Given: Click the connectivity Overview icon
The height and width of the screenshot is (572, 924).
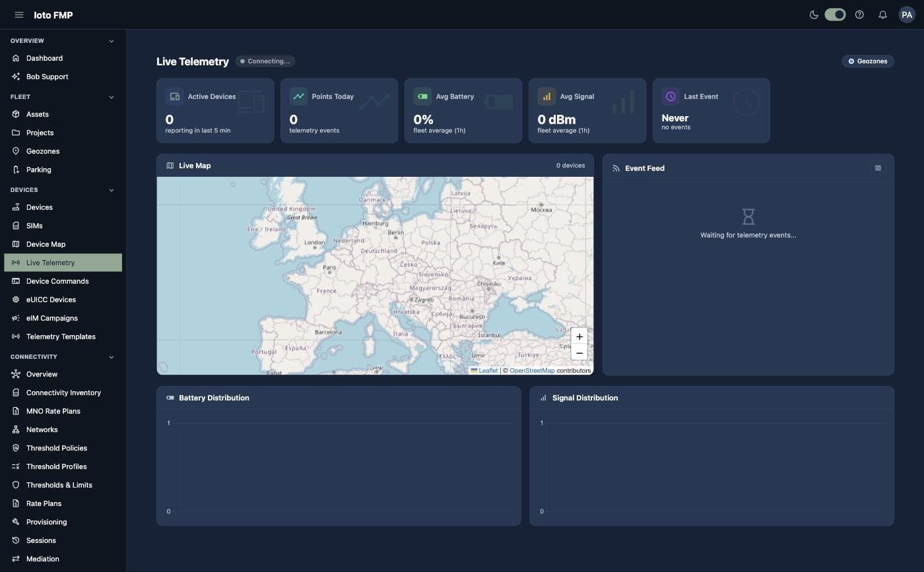Looking at the screenshot, I should pos(16,374).
